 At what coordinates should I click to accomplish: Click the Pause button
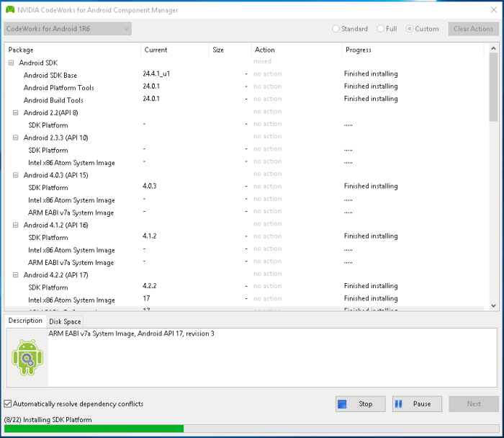click(417, 404)
